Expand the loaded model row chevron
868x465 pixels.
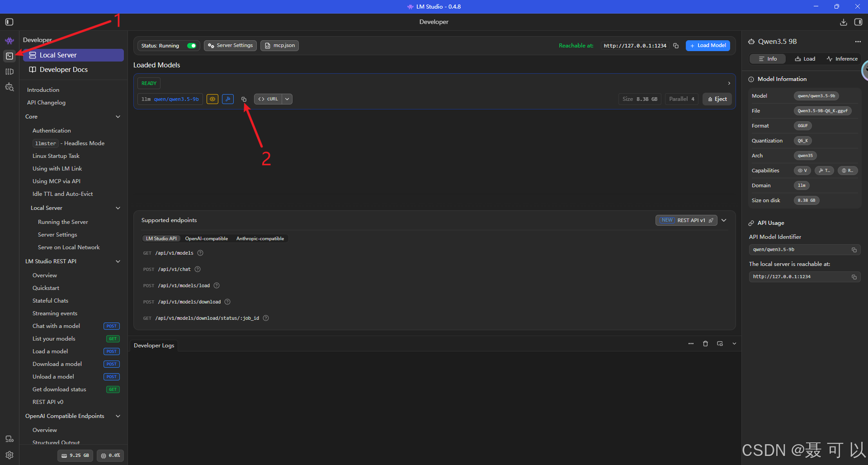tap(729, 83)
